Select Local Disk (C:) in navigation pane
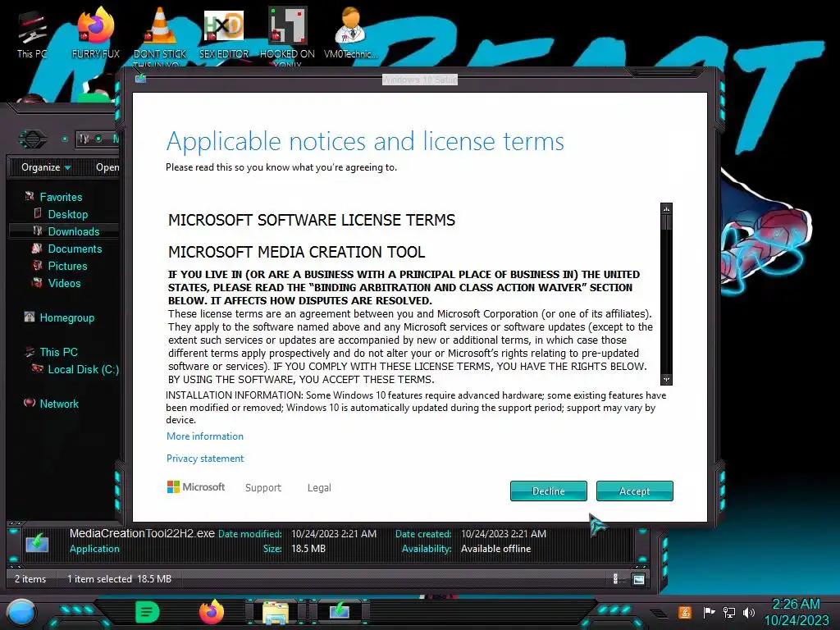This screenshot has width=840, height=630. tap(83, 369)
